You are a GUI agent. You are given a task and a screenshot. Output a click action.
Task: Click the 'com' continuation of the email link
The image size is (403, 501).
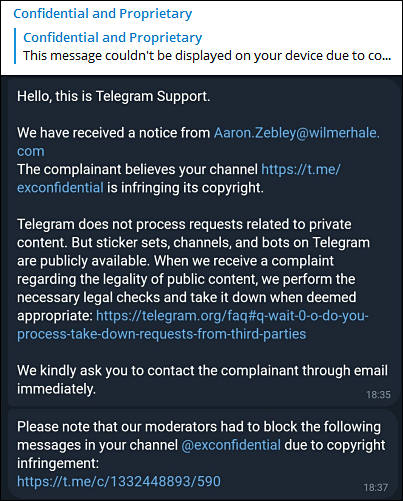pyautogui.click(x=31, y=152)
